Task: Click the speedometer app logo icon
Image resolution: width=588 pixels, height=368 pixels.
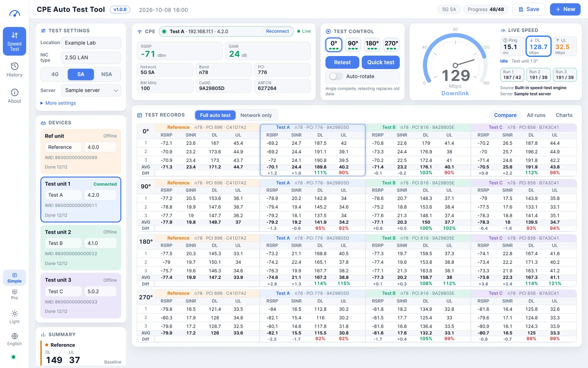Action: 14,14
